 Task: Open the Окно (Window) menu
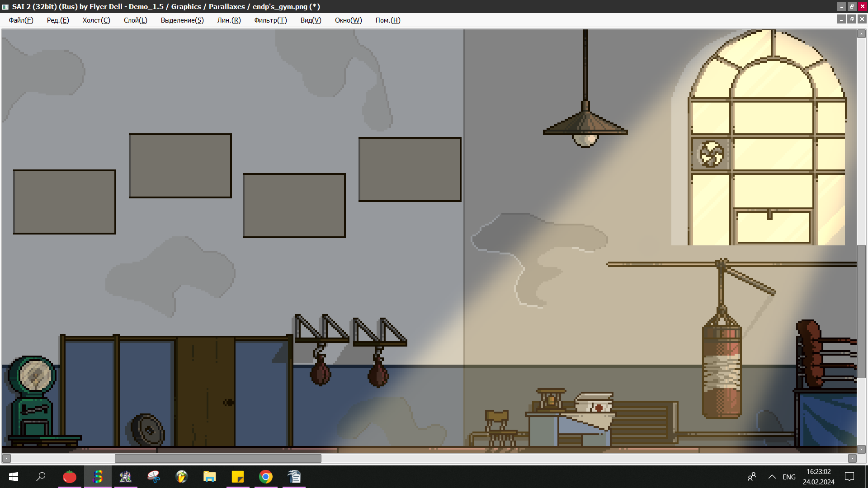pyautogui.click(x=348, y=20)
